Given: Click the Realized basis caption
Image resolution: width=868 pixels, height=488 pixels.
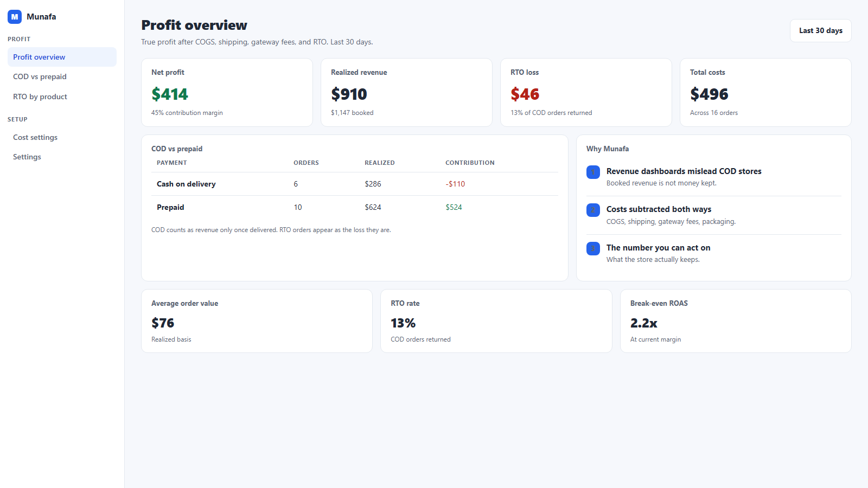Looking at the screenshot, I should click(x=171, y=339).
